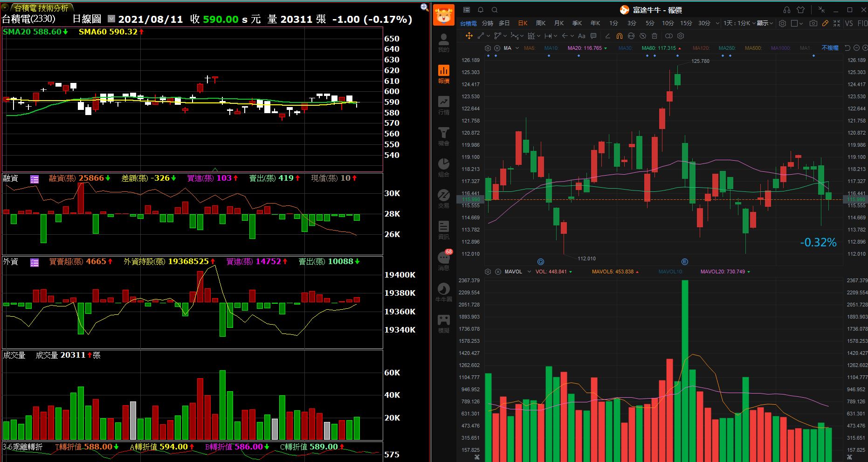Open the 日線圖 period dropdown in left chart

pos(111,19)
